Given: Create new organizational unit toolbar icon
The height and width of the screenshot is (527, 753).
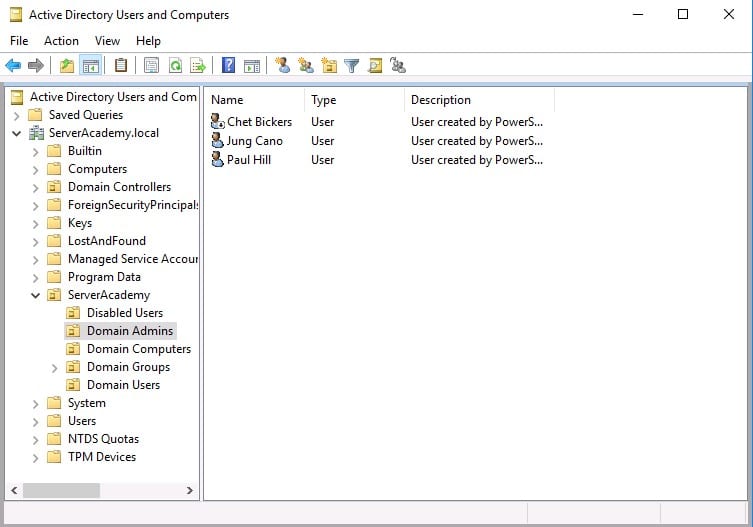Looking at the screenshot, I should point(329,65).
